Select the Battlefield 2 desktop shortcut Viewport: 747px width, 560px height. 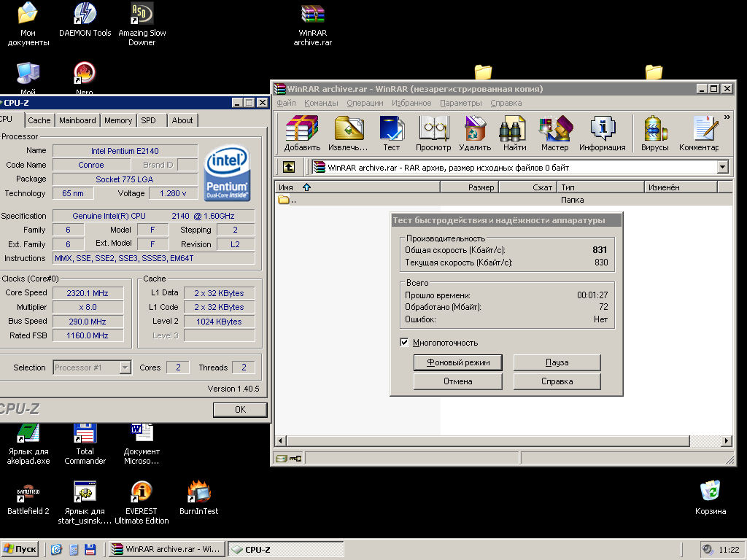[28, 499]
